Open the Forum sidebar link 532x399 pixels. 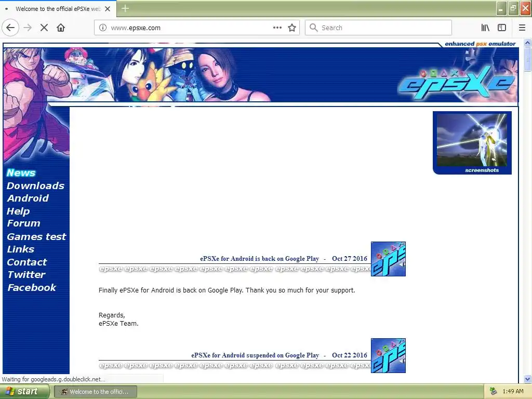[x=23, y=223]
